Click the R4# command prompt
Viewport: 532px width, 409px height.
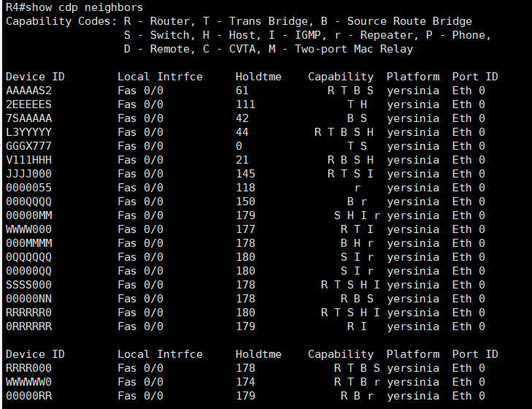coord(18,7)
